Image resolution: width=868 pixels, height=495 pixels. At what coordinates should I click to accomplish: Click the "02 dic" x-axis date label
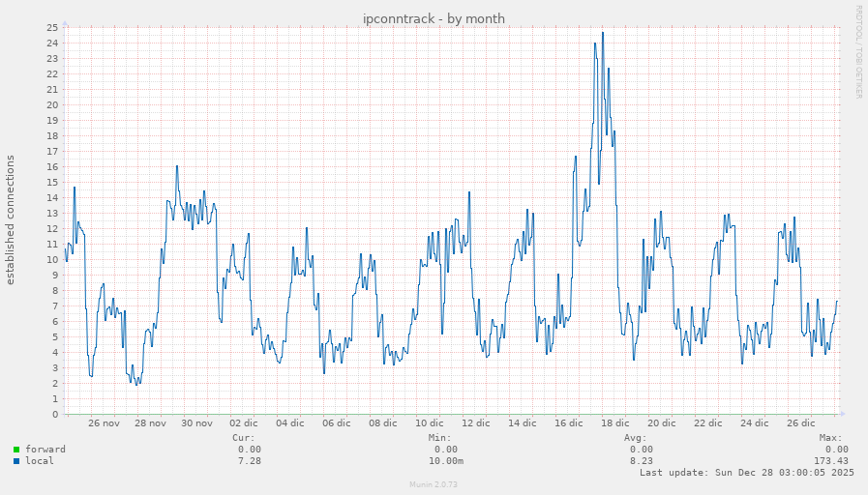pyautogui.click(x=244, y=423)
